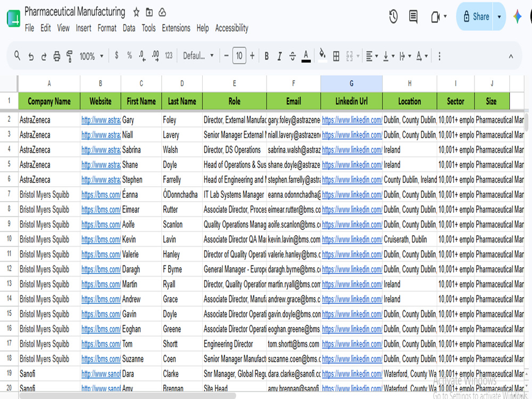Open the Accessibility menu
The width and height of the screenshot is (532, 399).
232,28
